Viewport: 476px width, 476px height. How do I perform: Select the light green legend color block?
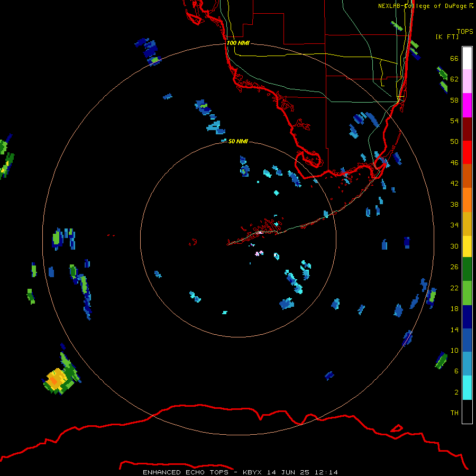(467, 293)
